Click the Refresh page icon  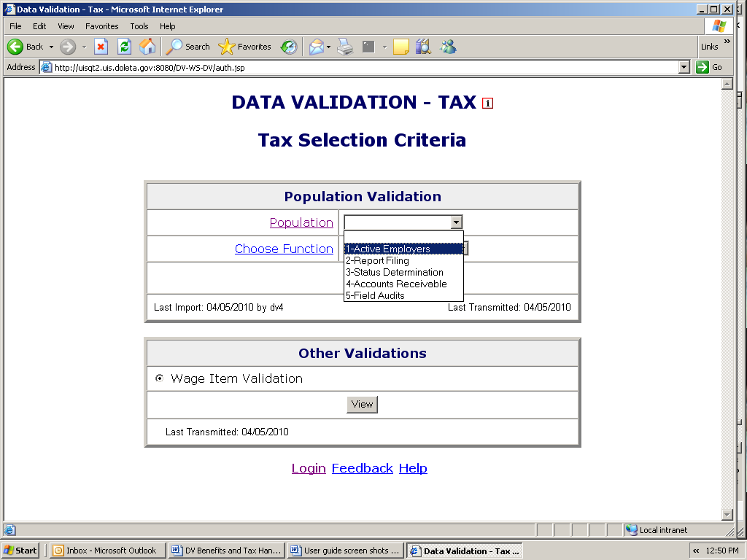click(124, 47)
